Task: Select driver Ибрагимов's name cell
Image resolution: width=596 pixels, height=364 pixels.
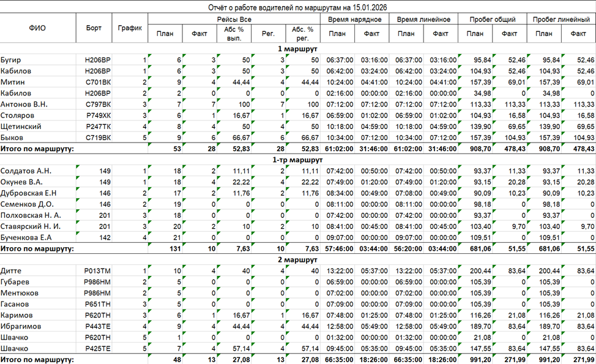Action: 21,326
